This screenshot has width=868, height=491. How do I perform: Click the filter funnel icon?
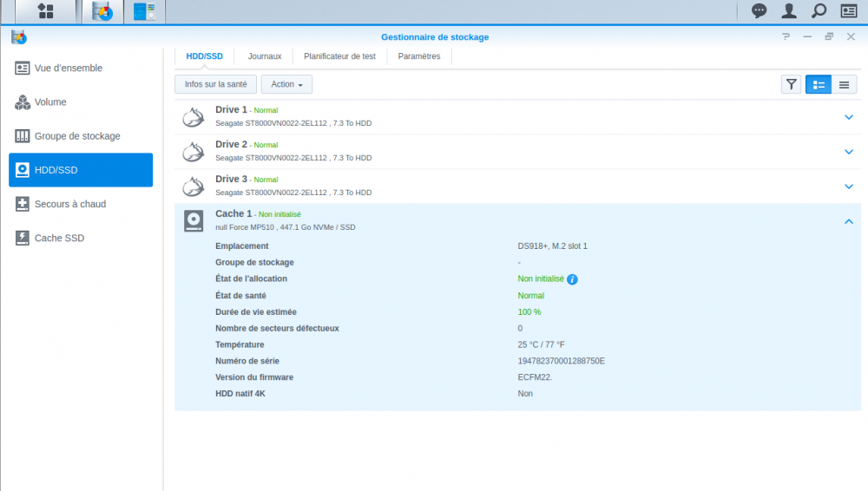click(791, 84)
